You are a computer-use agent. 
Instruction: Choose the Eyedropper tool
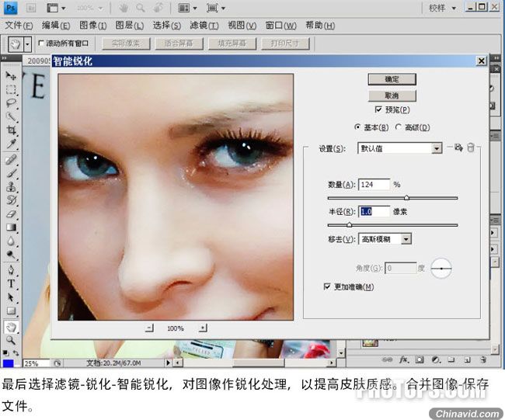pyautogui.click(x=11, y=144)
